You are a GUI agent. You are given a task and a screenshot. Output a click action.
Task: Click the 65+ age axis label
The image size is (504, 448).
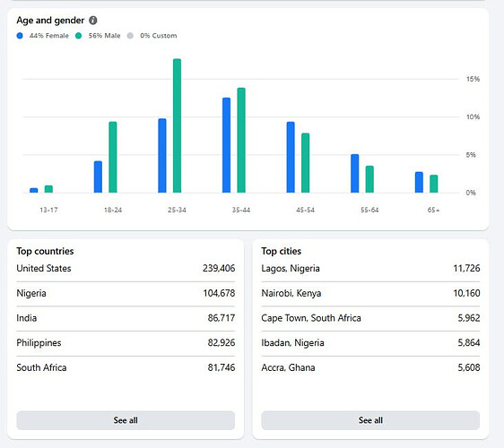[x=434, y=210]
